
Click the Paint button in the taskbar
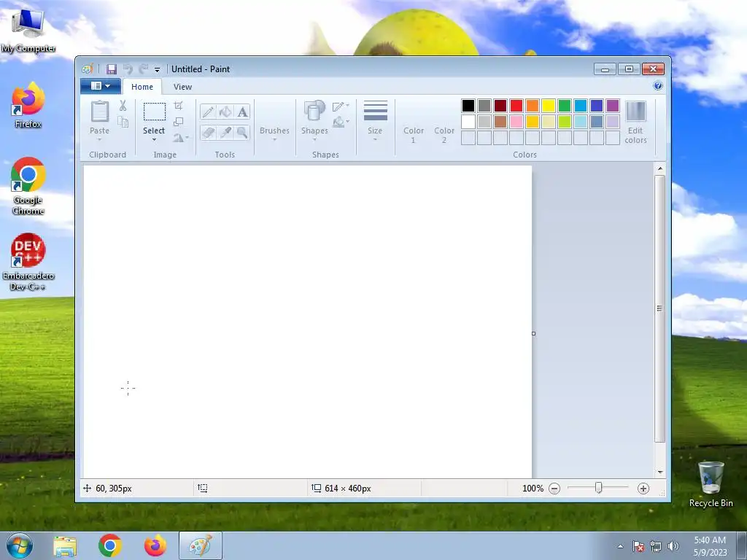[201, 545]
